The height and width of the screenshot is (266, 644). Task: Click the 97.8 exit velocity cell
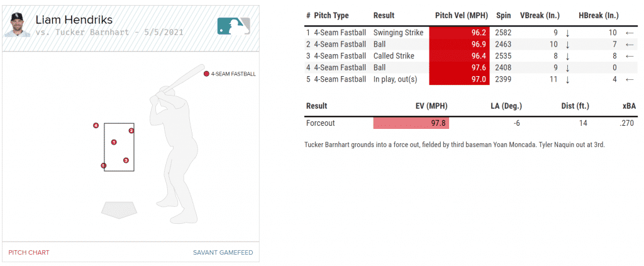(411, 123)
